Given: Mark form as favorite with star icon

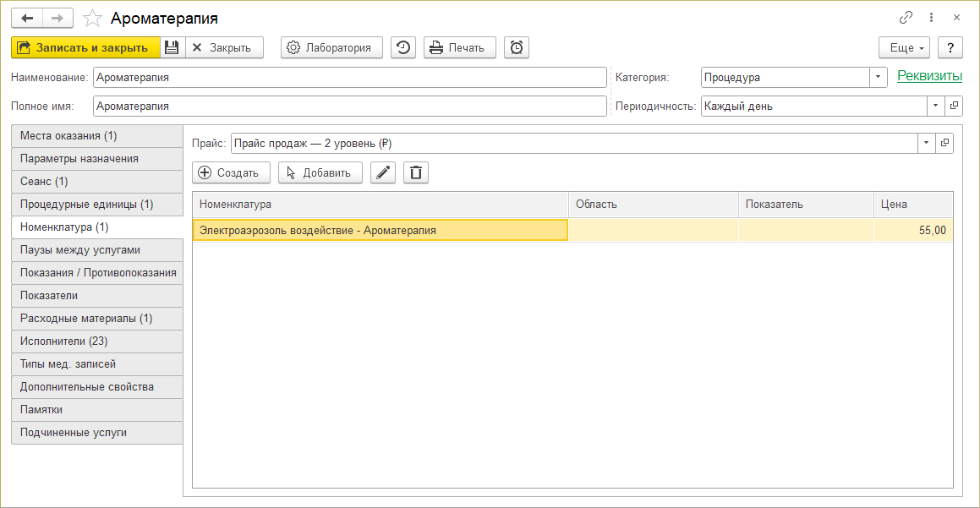Looking at the screenshot, I should click(x=93, y=18).
